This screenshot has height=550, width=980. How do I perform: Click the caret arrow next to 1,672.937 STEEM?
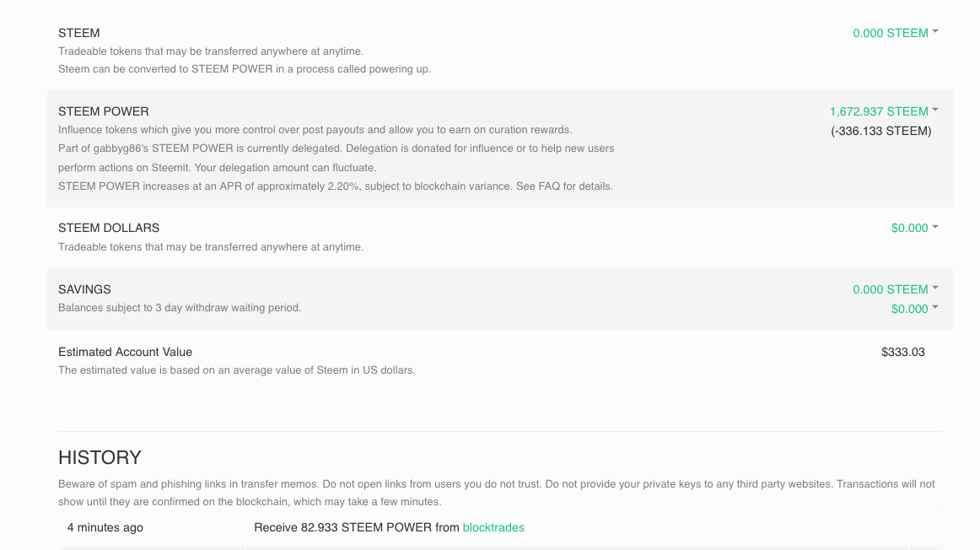(935, 111)
